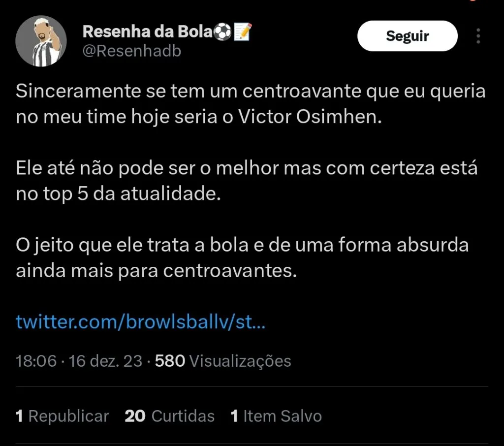
Task: Click the sentence starting 'Ele até não pode'
Action: click(x=246, y=168)
